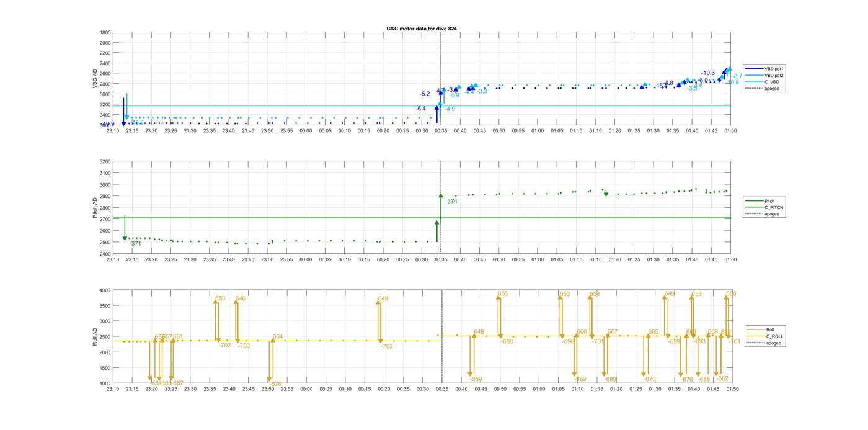Click the "-10.6" VBD data label

(708, 73)
